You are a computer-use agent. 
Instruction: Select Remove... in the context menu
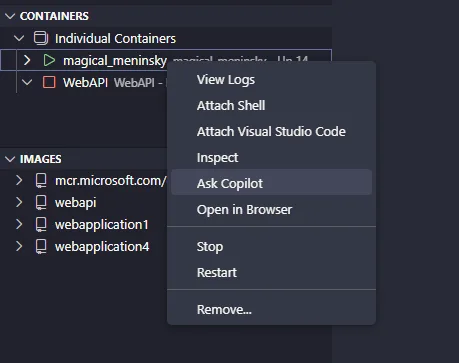pos(271,310)
